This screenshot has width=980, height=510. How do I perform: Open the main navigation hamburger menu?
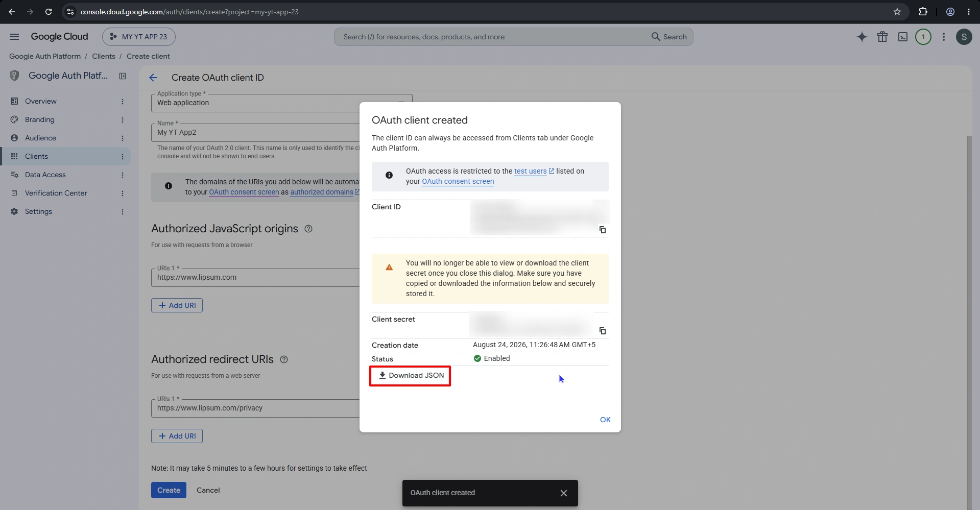[x=14, y=37]
